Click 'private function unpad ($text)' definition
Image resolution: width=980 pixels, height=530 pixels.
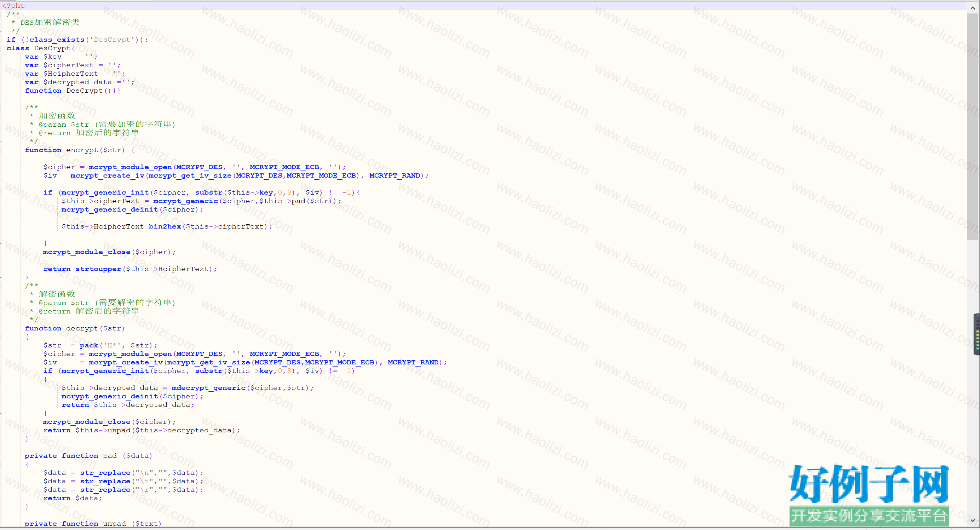[93, 524]
